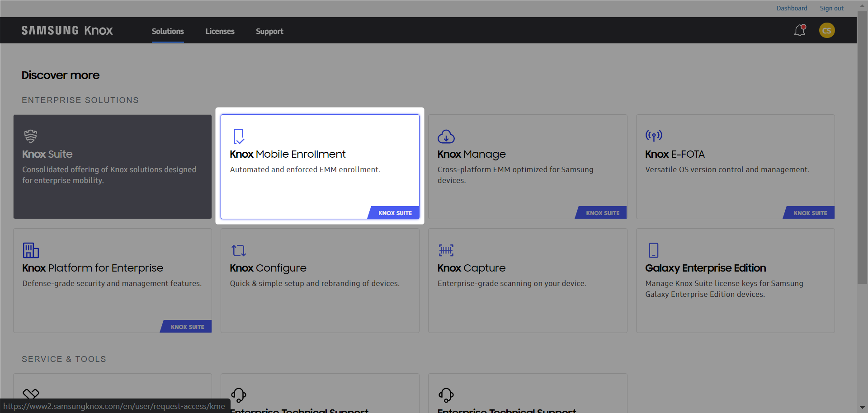Open the Knox Manage title
Viewport: 868px width, 413px height.
point(472,155)
